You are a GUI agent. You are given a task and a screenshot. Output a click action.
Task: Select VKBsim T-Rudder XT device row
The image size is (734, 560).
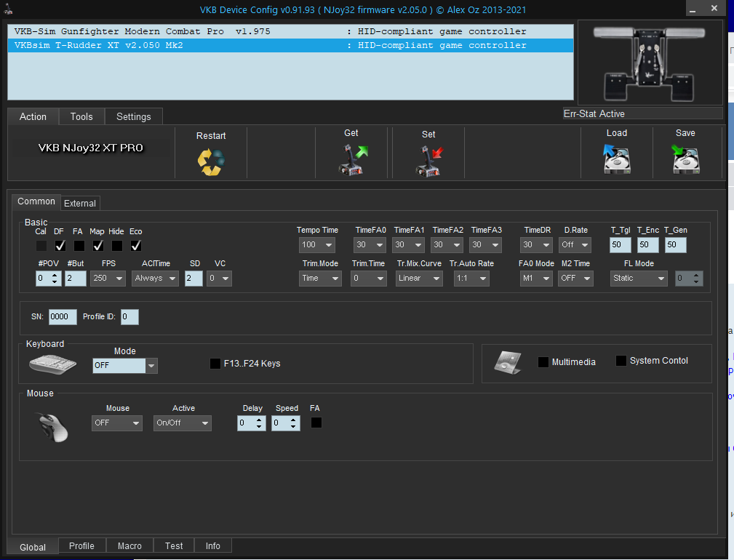pos(290,45)
